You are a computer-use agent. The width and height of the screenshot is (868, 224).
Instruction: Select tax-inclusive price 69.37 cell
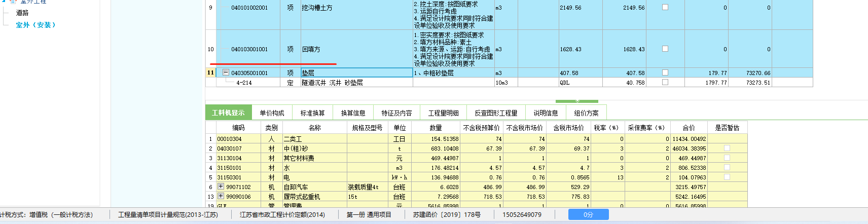coord(569,148)
